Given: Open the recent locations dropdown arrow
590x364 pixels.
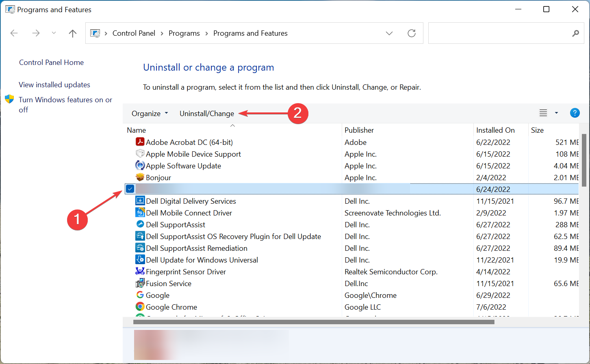Looking at the screenshot, I should pos(54,33).
